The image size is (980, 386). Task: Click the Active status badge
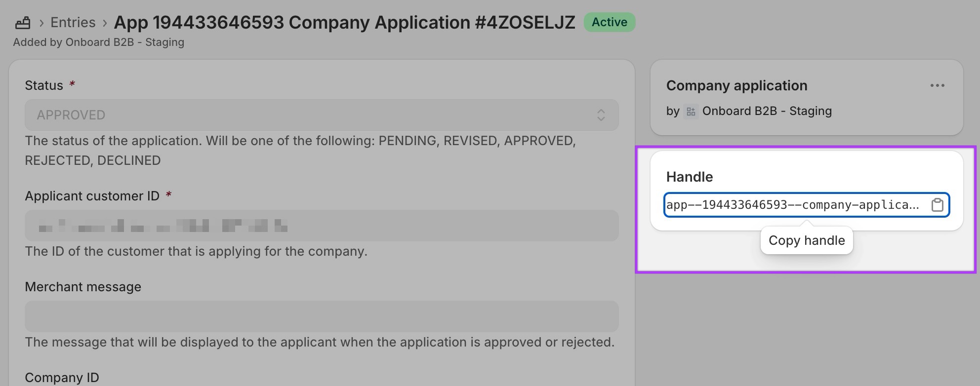(x=610, y=22)
